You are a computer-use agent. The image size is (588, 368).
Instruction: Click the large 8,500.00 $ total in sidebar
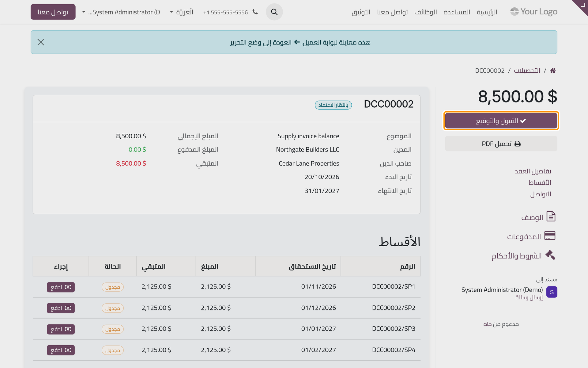(x=518, y=96)
